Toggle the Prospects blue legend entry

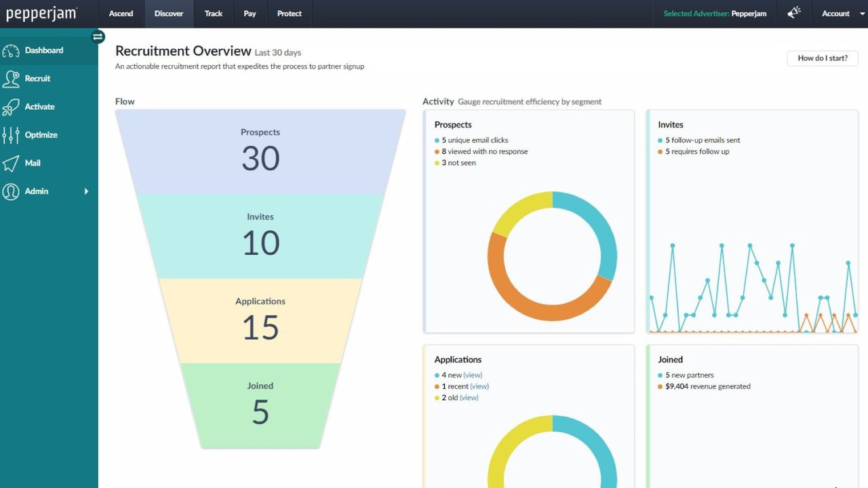coord(472,140)
